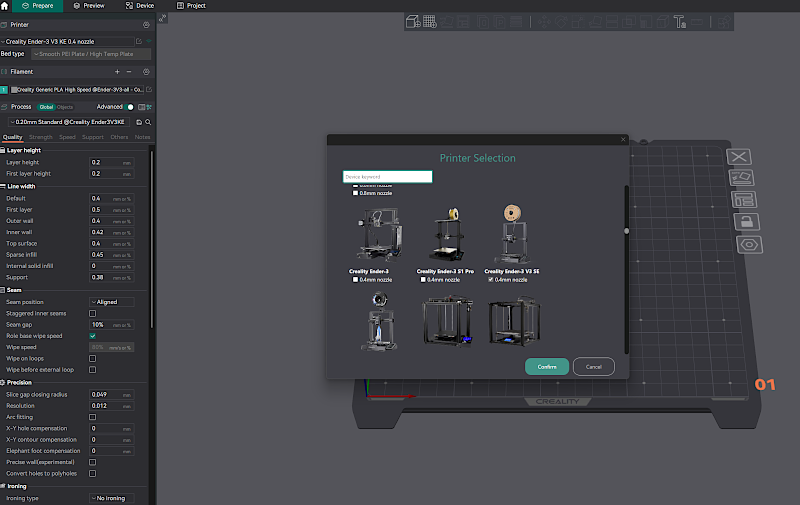
Task: Enable Convert holes to polyholes
Action: [92, 473]
